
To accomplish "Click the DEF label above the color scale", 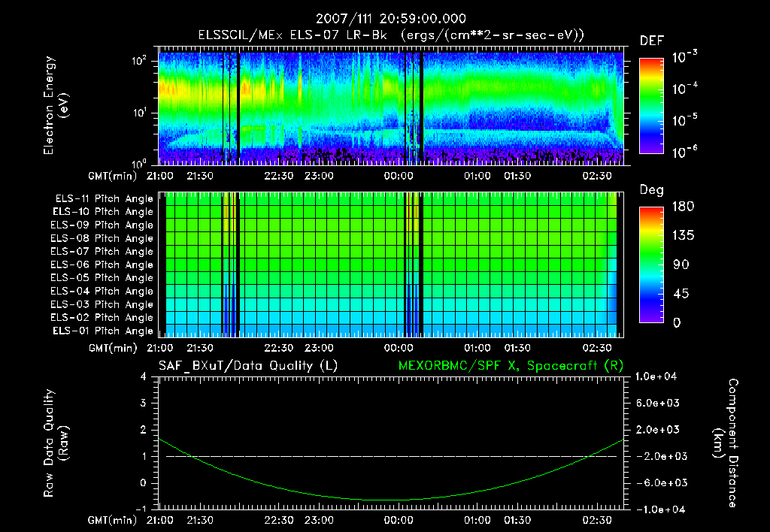I will tap(652, 41).
